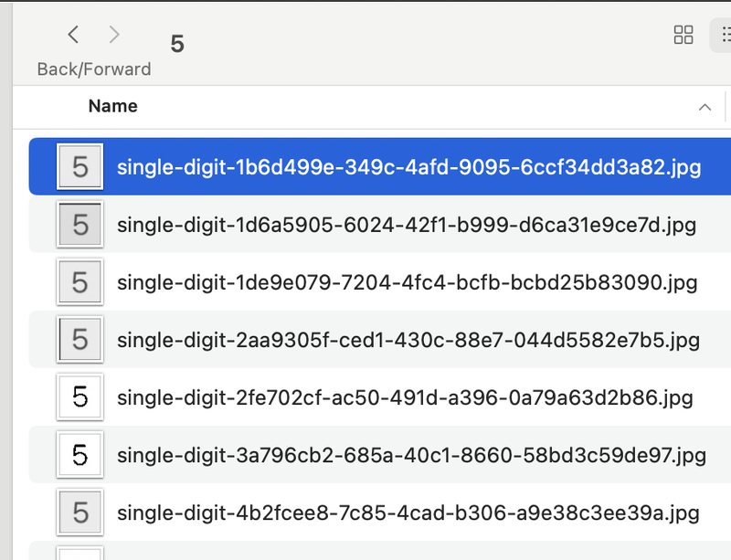The width and height of the screenshot is (731, 560).
Task: Click the thumbnail of the selected file
Action: point(79,167)
